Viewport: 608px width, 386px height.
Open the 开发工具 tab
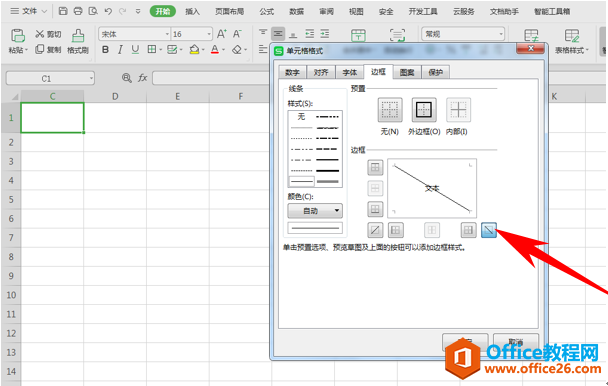coord(423,11)
